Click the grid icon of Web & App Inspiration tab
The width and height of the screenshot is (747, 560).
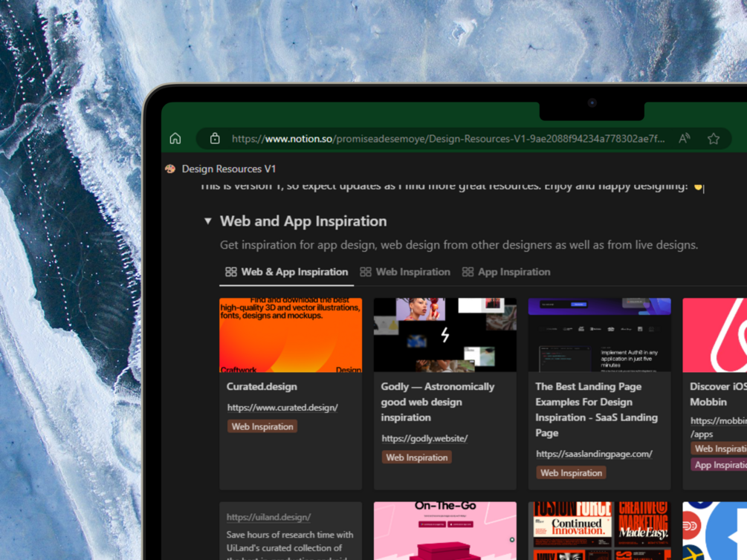point(231,272)
